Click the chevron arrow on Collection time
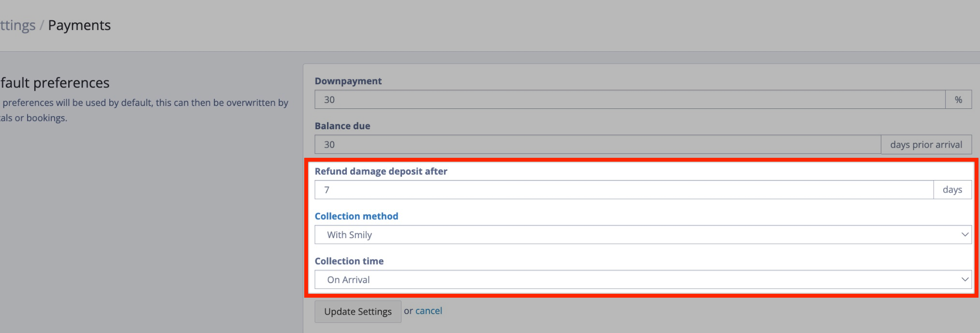This screenshot has width=980, height=333. pos(965,280)
